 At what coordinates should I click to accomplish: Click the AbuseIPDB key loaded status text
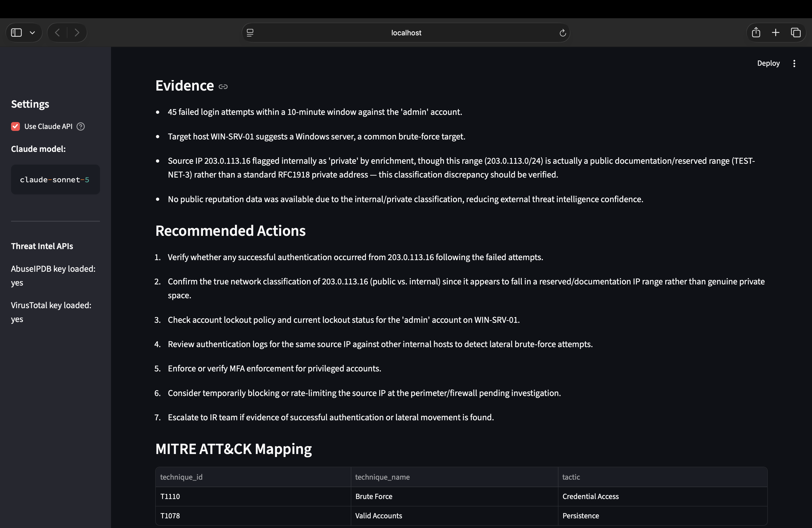(x=53, y=276)
